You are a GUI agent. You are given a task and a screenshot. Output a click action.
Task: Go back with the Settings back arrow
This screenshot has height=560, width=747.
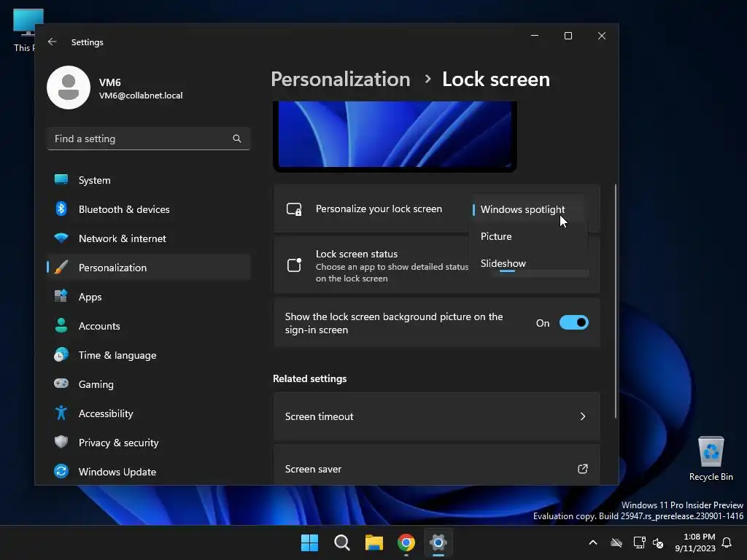(52, 42)
